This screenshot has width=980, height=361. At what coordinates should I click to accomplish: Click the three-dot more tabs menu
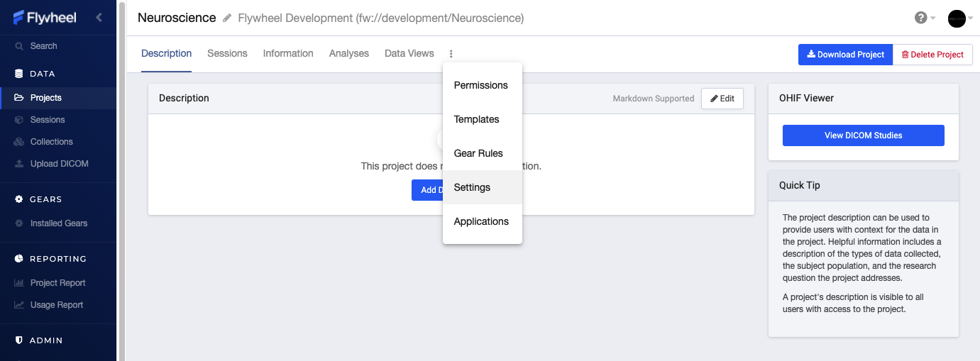[451, 54]
